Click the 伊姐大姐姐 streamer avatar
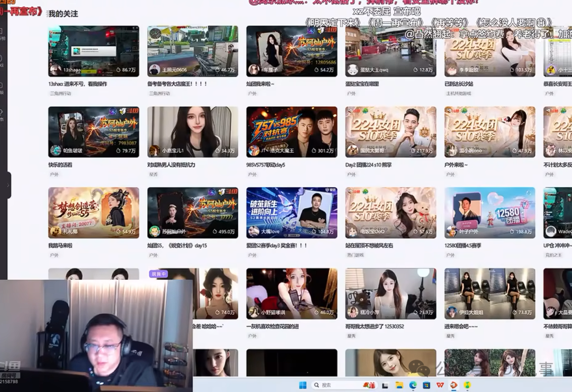Viewport: 572px width, 392px height. (x=452, y=312)
